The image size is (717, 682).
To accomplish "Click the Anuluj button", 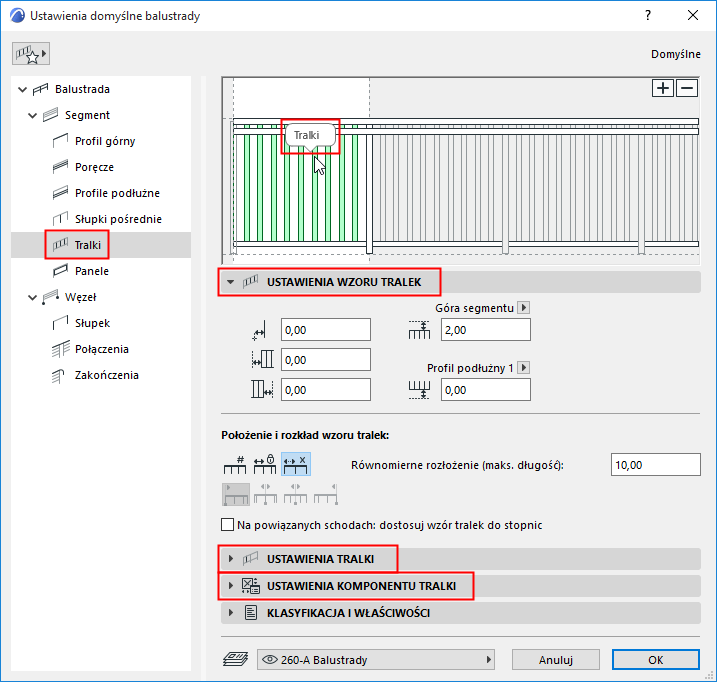I will click(x=556, y=660).
